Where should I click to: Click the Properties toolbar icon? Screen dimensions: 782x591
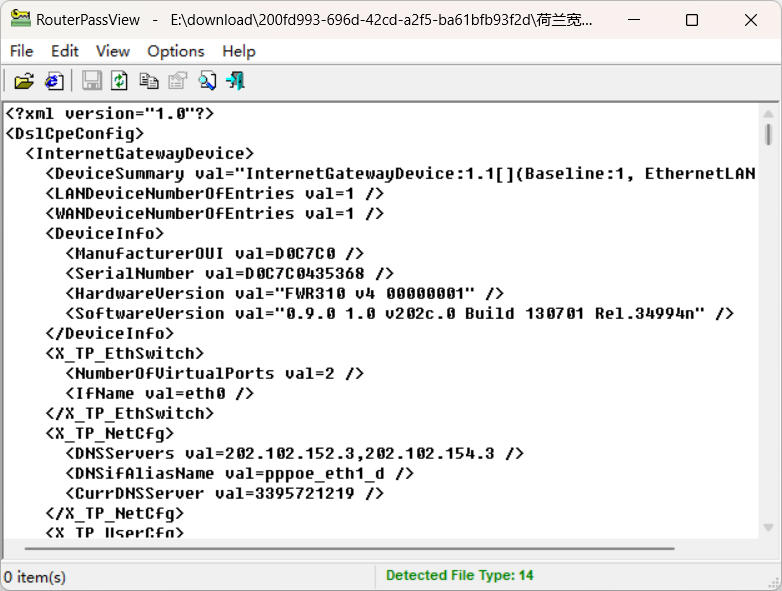click(x=177, y=81)
